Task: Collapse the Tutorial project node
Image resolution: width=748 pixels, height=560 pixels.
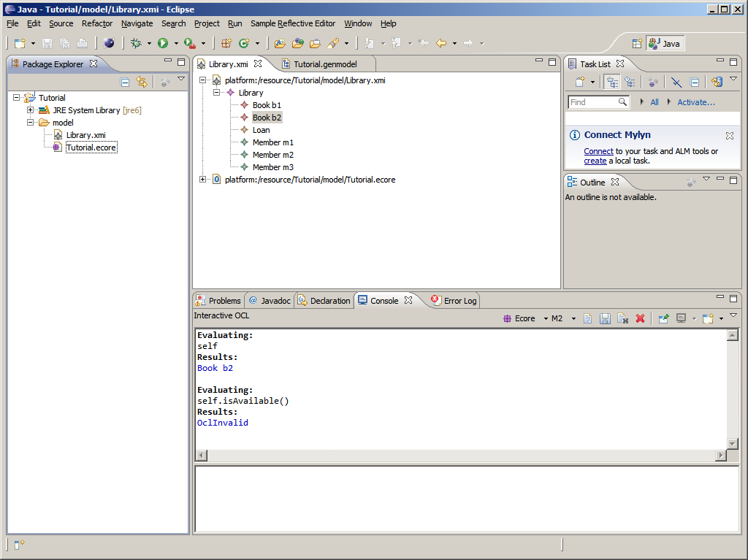Action: pos(17,97)
